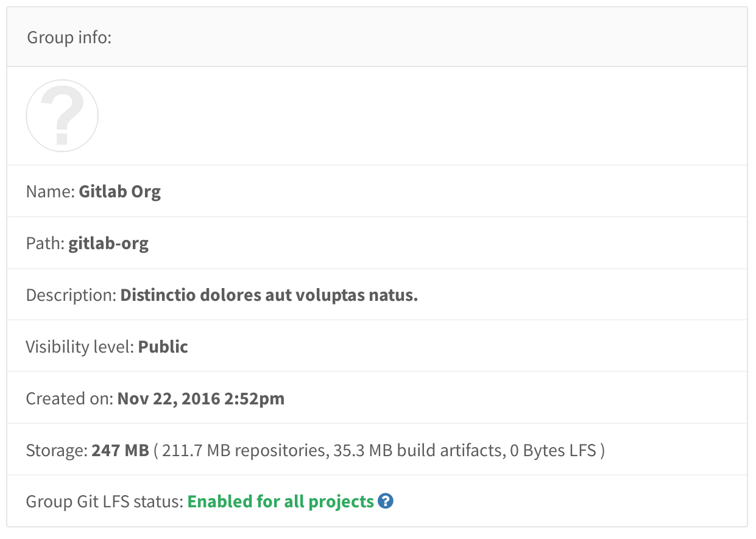756x539 pixels.
Task: Click the creation date Nov 22, 2016
Action: point(200,398)
